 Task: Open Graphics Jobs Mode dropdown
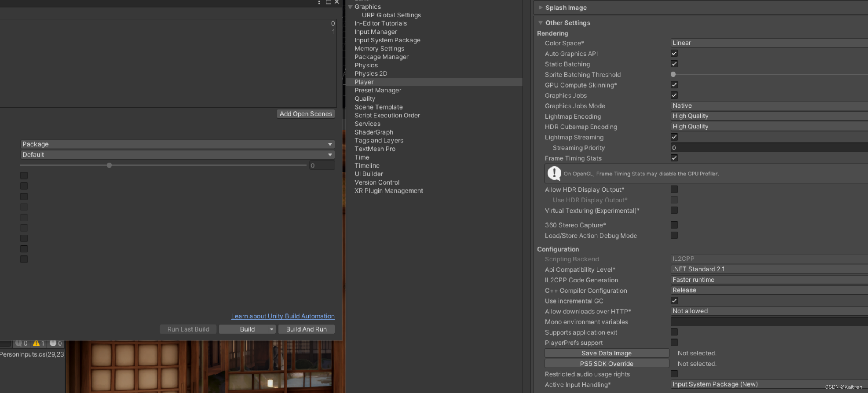tap(769, 106)
